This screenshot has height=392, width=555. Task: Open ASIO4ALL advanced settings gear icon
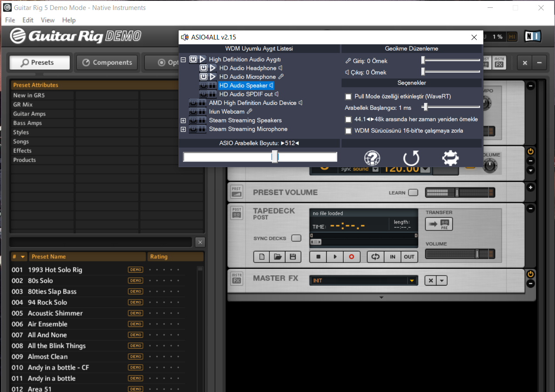[450, 158]
